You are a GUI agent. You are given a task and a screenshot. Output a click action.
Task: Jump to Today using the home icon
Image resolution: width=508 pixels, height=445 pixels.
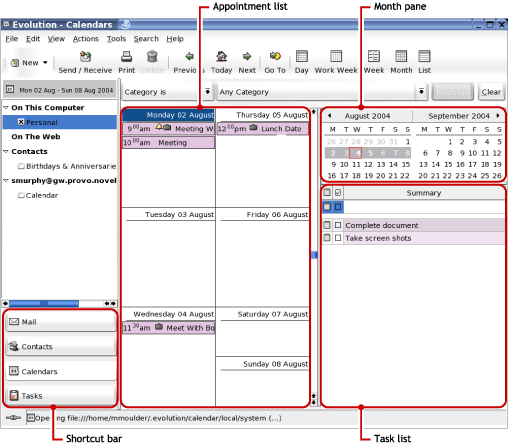pyautogui.click(x=221, y=56)
